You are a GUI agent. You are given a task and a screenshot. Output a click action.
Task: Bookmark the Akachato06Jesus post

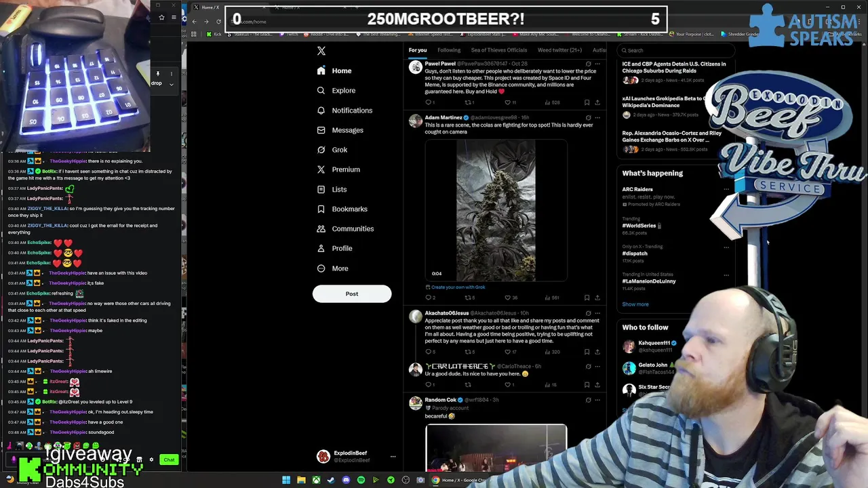pyautogui.click(x=587, y=352)
